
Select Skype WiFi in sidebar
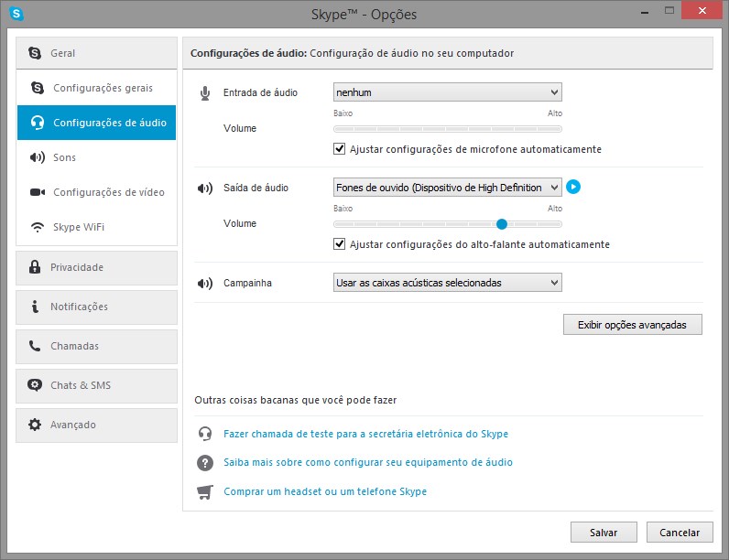click(x=97, y=227)
